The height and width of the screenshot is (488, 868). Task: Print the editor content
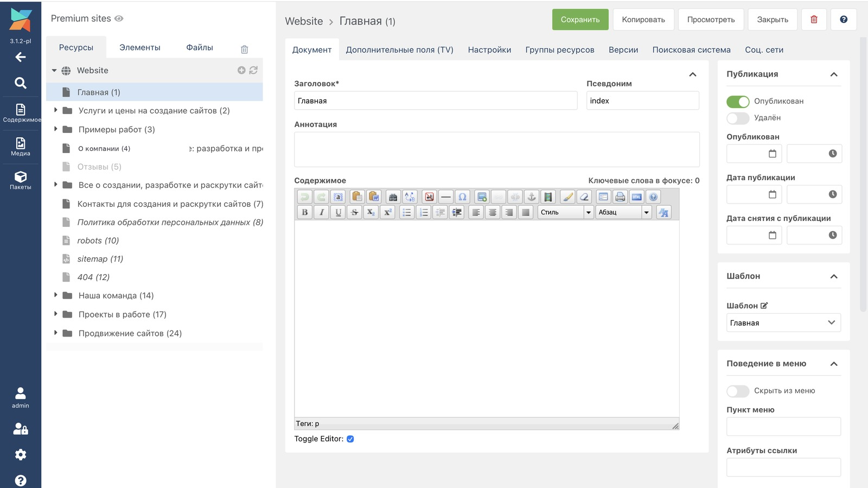[620, 197]
